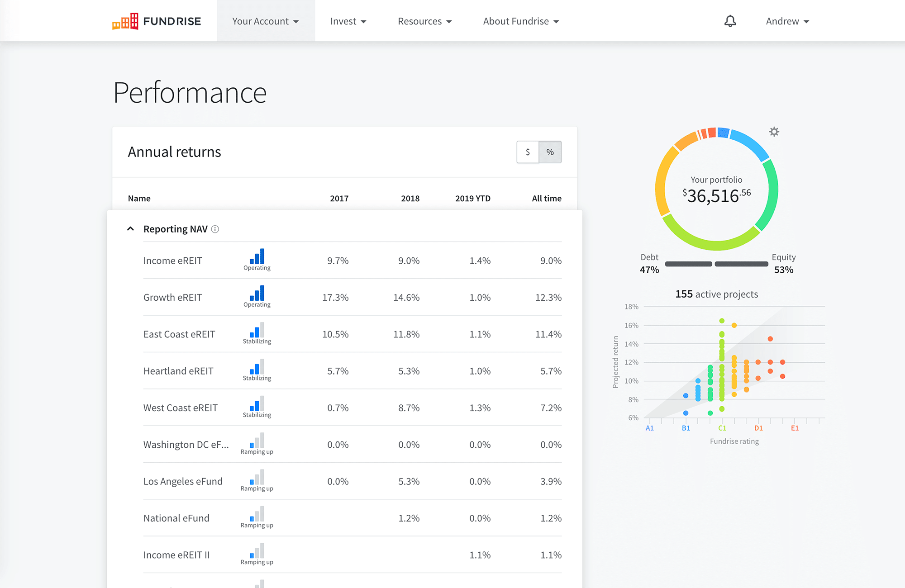Collapse the Reporting NAV section
This screenshot has height=588, width=905.
pyautogui.click(x=129, y=229)
